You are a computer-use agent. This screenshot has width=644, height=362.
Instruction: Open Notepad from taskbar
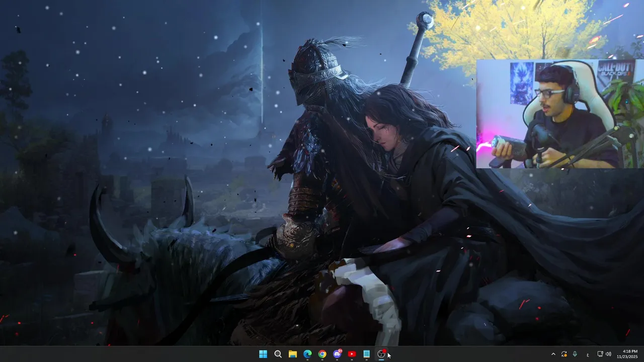coord(367,354)
